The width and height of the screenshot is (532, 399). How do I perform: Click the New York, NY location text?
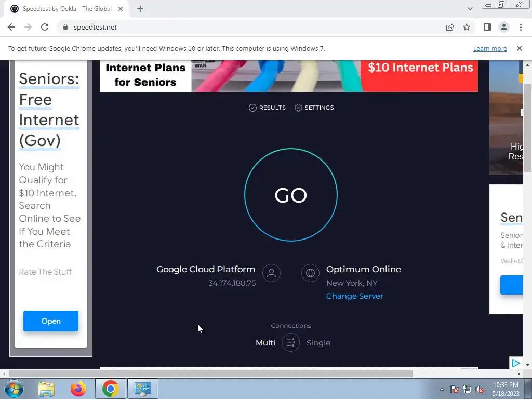pyautogui.click(x=352, y=283)
